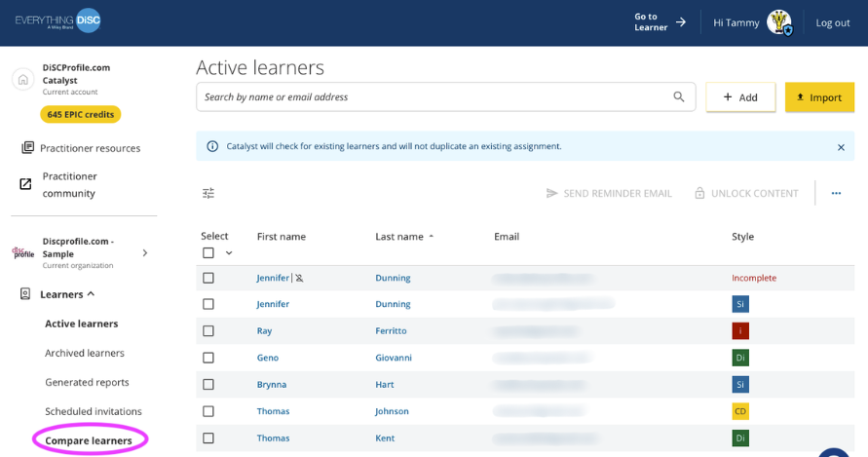Open the Practitioner community link
This screenshot has width=868, height=457.
[70, 184]
